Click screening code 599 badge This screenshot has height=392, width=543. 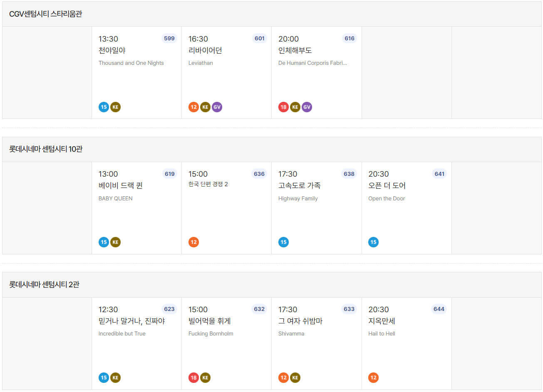pyautogui.click(x=169, y=38)
